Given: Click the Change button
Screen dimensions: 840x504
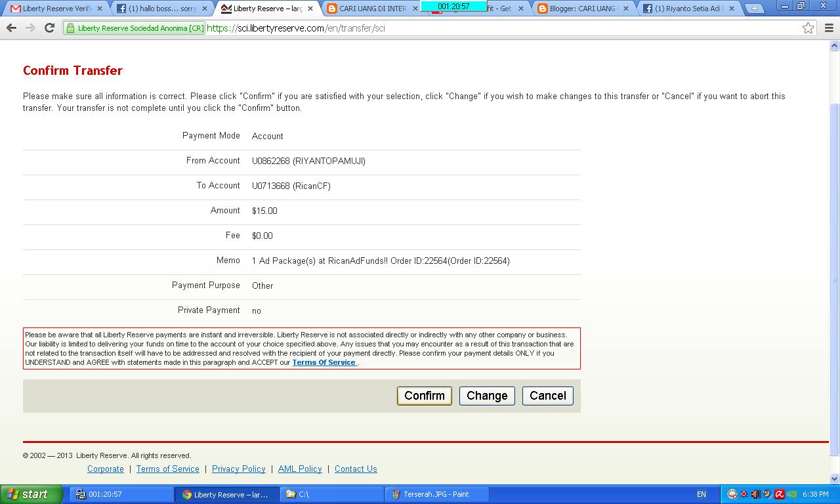Looking at the screenshot, I should coord(487,396).
